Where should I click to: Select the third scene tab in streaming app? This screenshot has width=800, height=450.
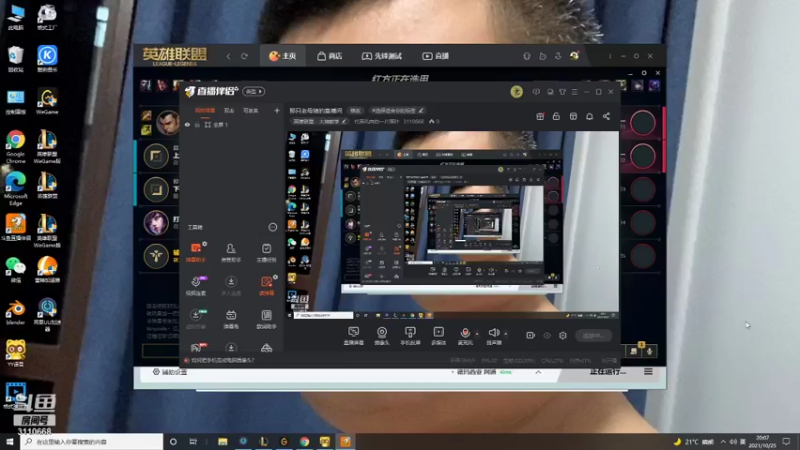(251, 111)
